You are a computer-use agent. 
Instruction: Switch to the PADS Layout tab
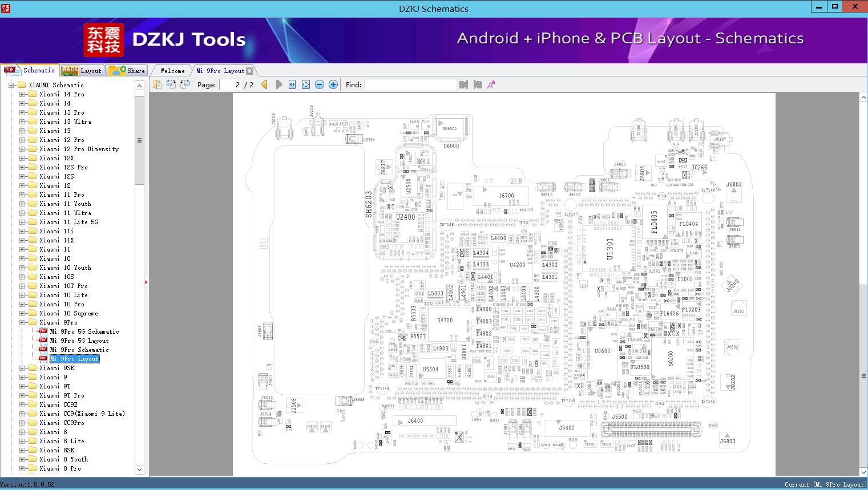82,71
